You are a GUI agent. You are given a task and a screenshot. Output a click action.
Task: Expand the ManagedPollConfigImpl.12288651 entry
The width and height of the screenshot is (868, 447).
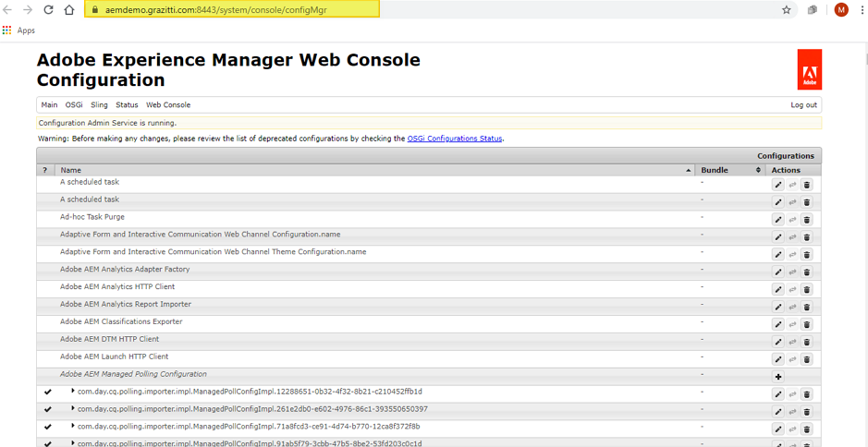coord(73,391)
